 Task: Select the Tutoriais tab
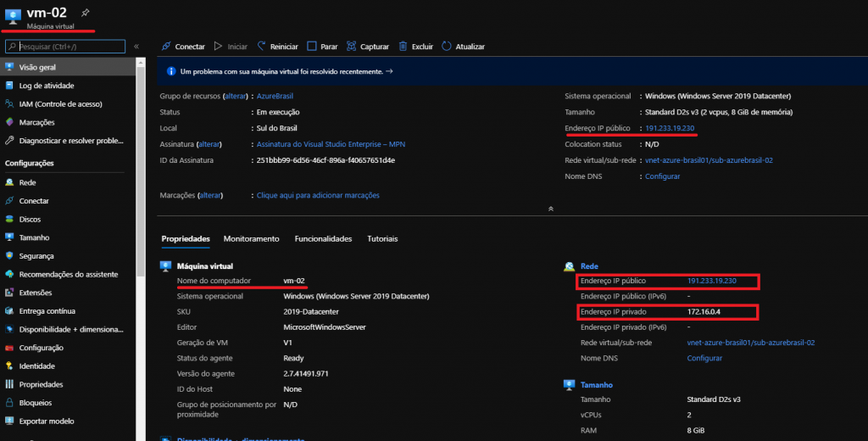(382, 239)
